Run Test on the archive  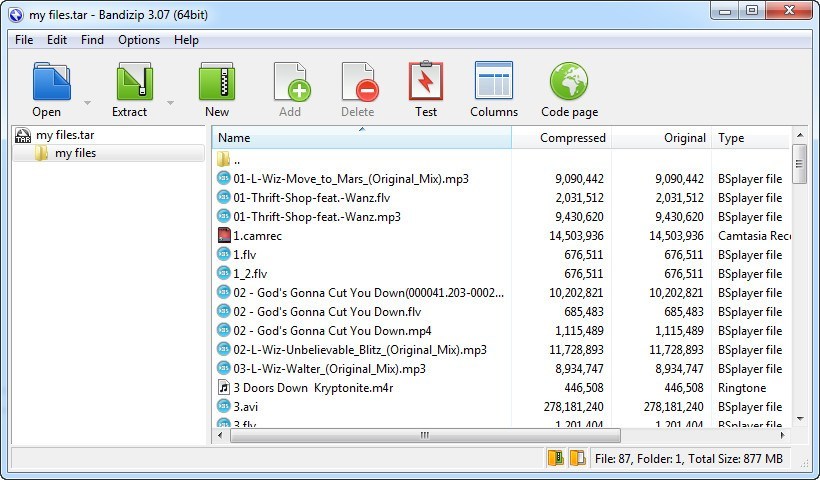click(426, 81)
